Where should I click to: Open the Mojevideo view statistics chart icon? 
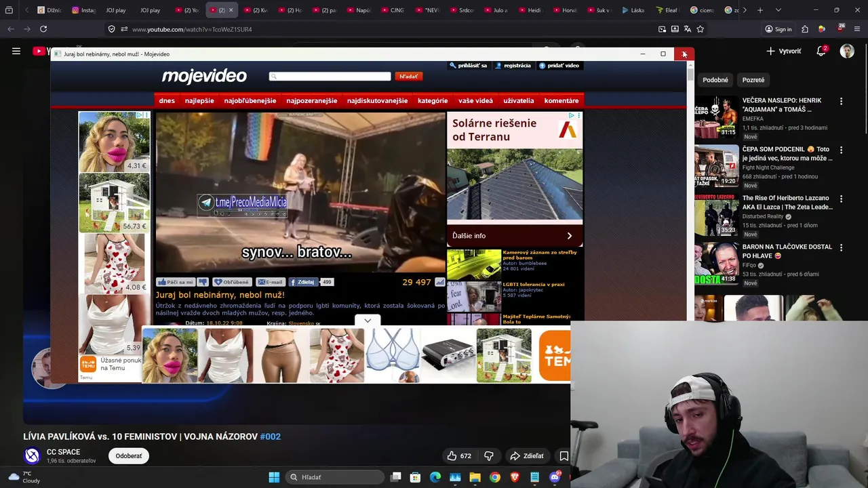click(x=439, y=282)
